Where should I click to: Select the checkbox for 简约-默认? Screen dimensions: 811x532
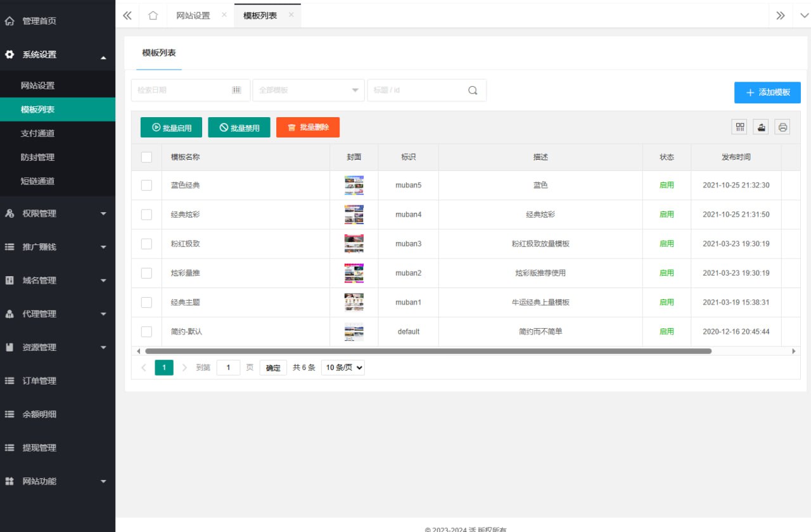point(146,332)
